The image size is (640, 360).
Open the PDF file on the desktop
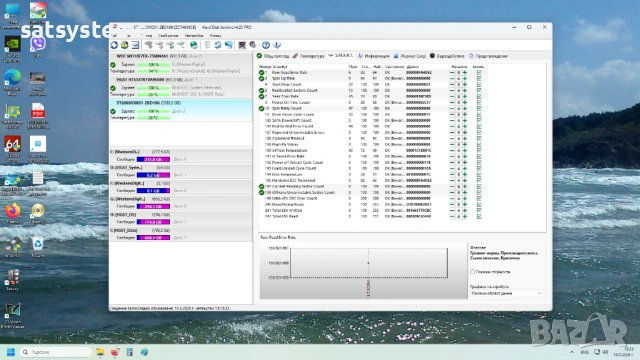click(x=38, y=116)
